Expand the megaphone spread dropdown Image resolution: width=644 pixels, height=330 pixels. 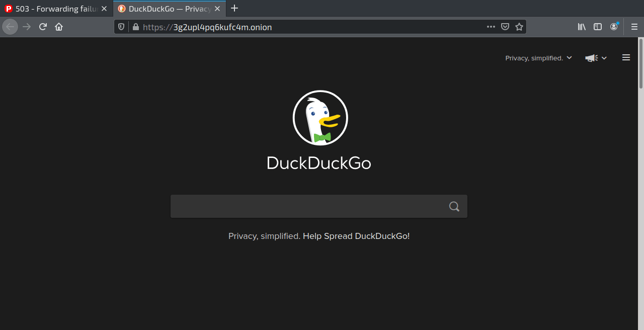tap(596, 58)
